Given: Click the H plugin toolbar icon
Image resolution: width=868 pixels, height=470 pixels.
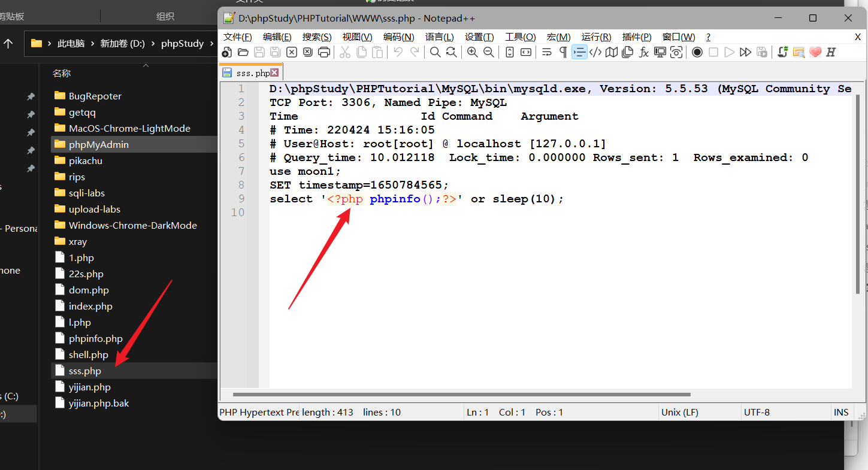Looking at the screenshot, I should click(x=831, y=52).
